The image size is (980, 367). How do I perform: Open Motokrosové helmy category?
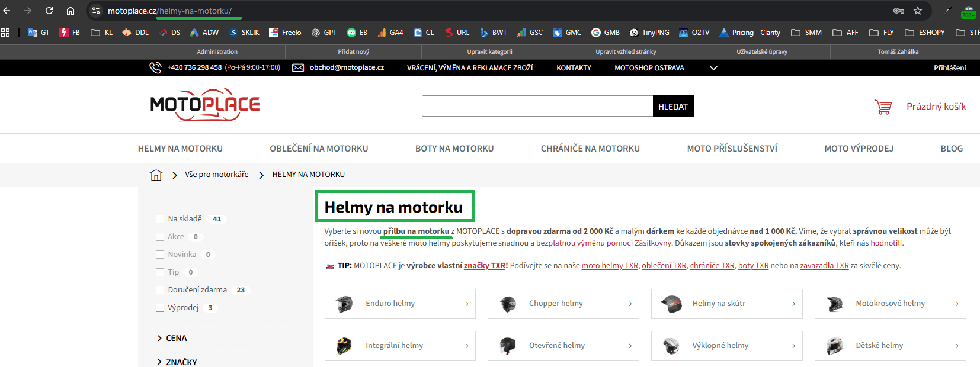pos(891,304)
